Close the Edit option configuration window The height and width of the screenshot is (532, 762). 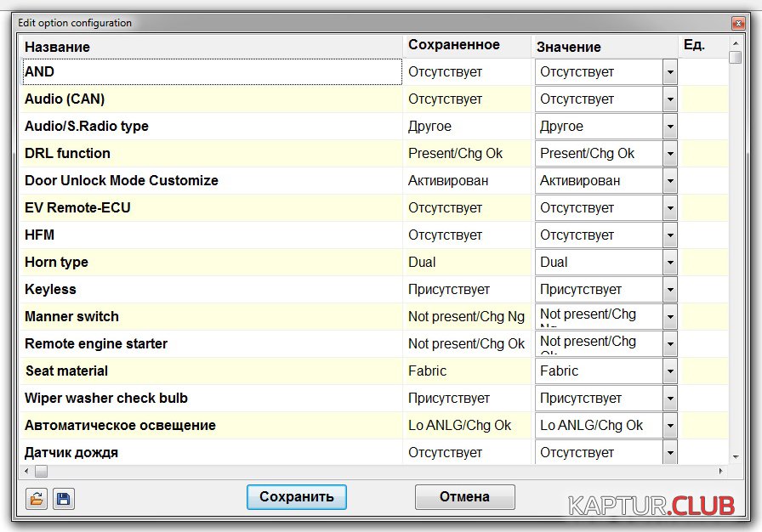(737, 23)
